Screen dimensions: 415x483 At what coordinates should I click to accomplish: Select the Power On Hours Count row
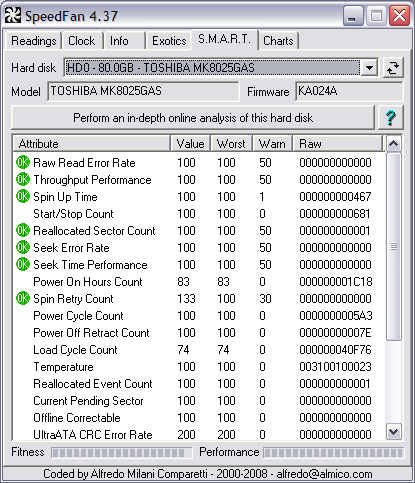199,281
